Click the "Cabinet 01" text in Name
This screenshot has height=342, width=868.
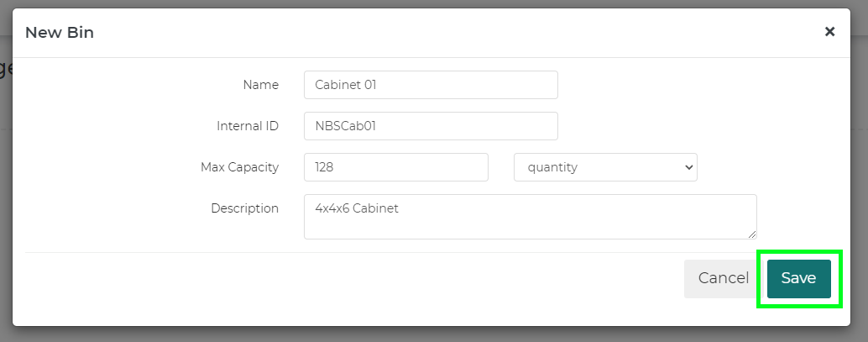tap(347, 85)
